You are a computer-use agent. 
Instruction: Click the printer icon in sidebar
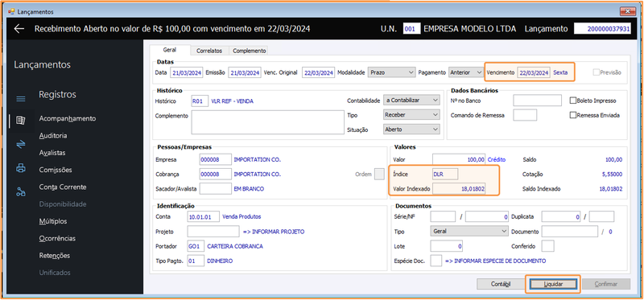pos(21,168)
